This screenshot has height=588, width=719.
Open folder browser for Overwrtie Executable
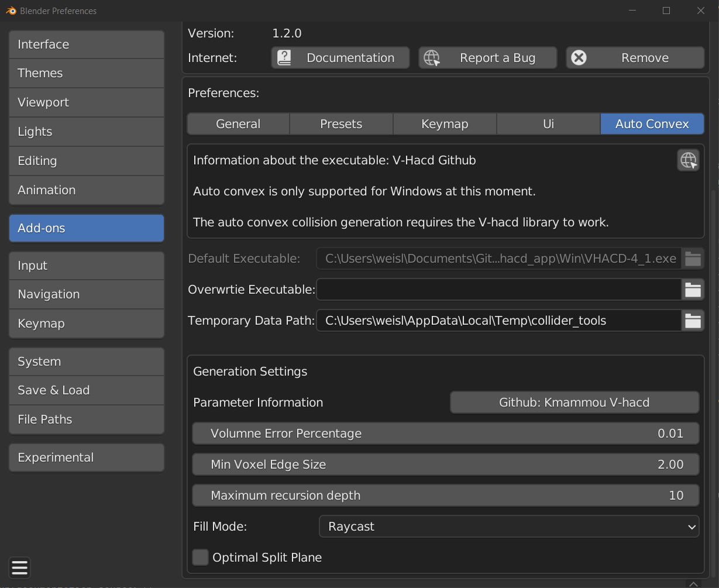pos(693,290)
